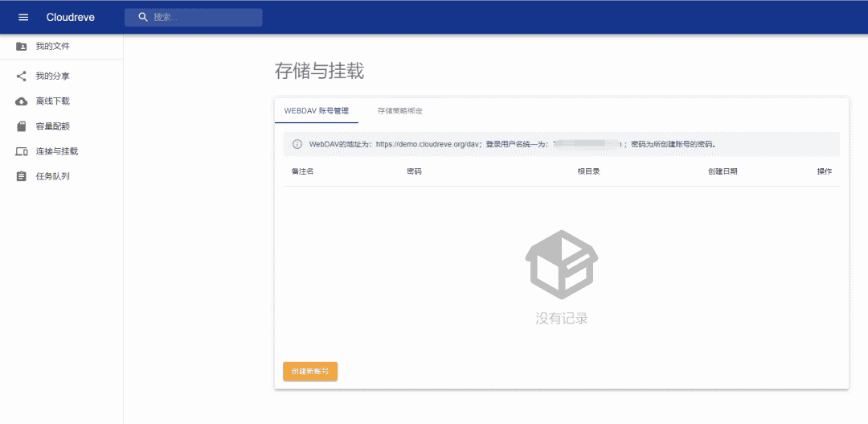This screenshot has height=424, width=868.
Task: Click the info icon in WebDAV notice
Action: coord(297,144)
